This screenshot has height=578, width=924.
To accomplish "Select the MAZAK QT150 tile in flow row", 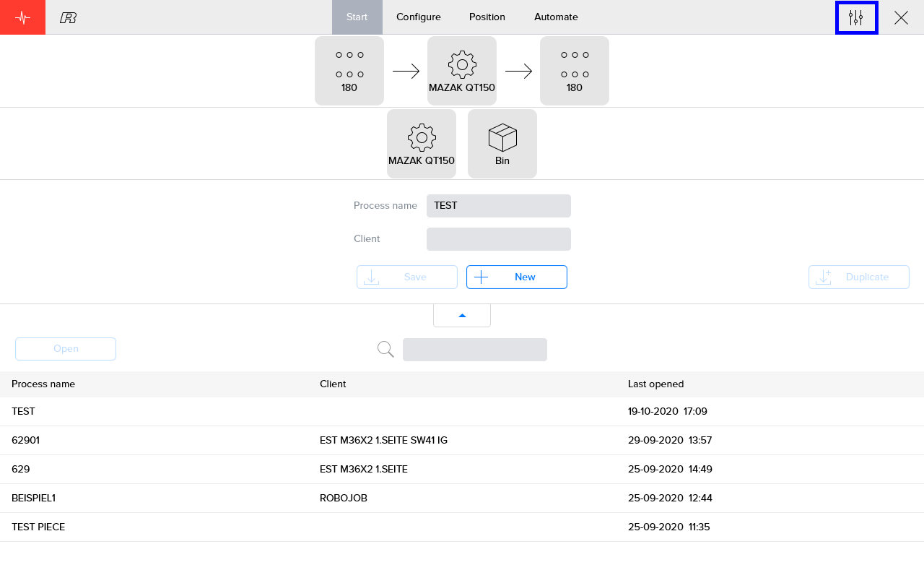I will (462, 71).
